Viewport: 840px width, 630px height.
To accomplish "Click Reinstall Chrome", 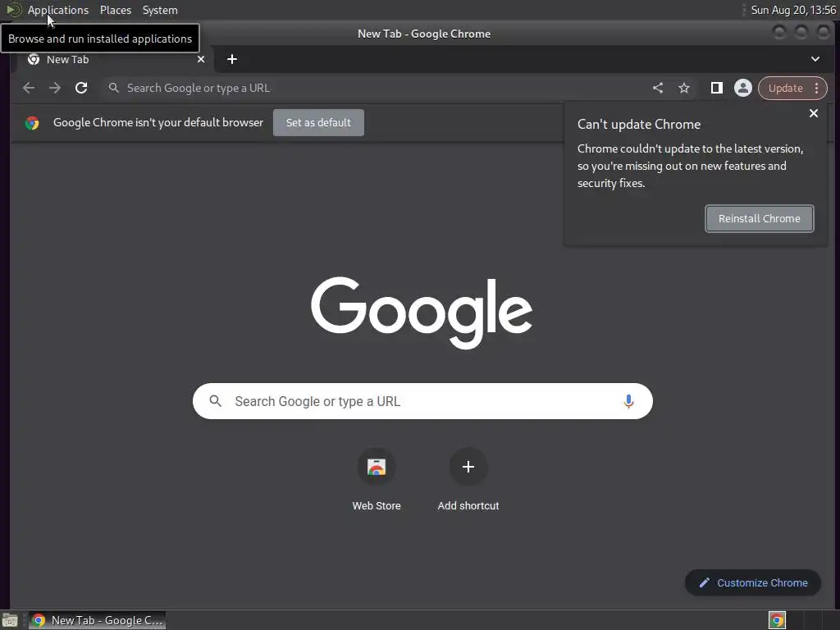I will (x=759, y=218).
